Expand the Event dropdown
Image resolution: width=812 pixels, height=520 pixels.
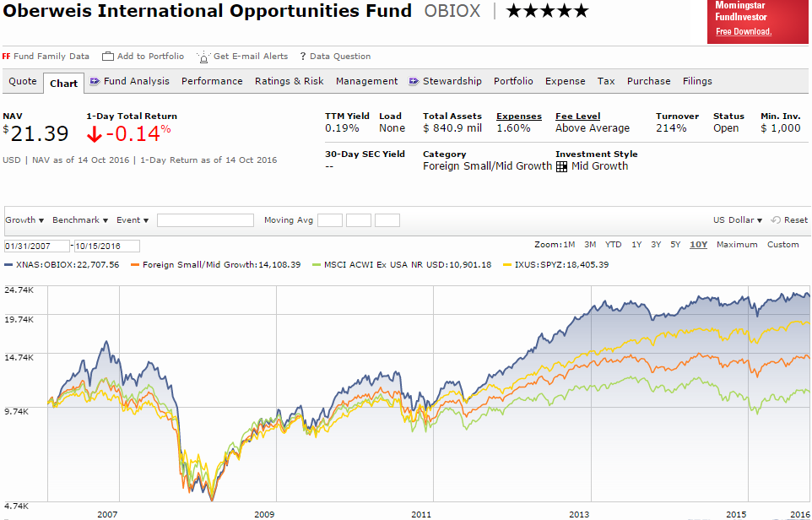pos(132,220)
